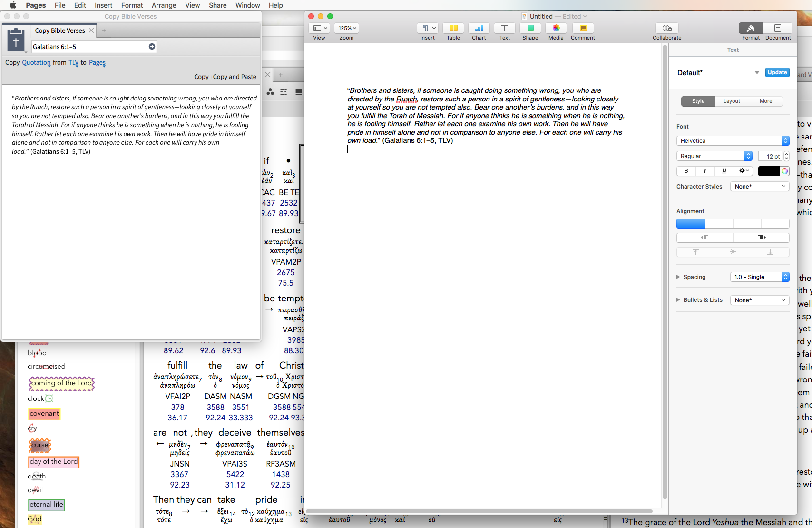Set alignment to left
The height and width of the screenshot is (528, 812).
click(x=691, y=223)
